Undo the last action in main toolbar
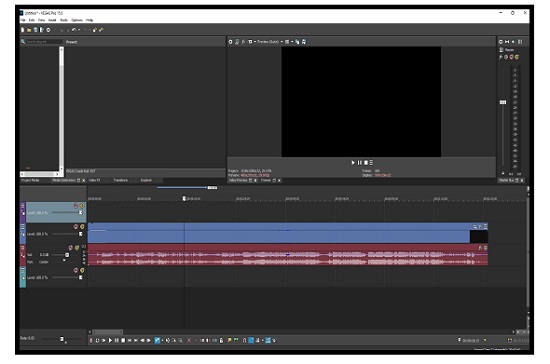 click(x=74, y=30)
